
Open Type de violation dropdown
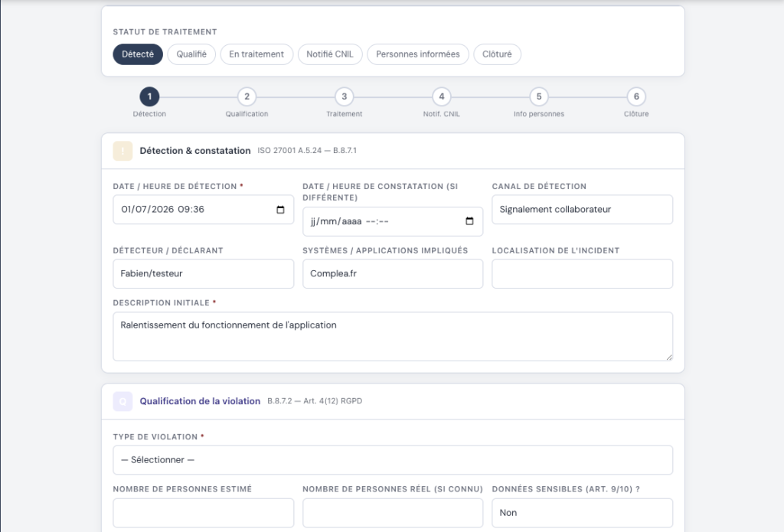click(393, 460)
